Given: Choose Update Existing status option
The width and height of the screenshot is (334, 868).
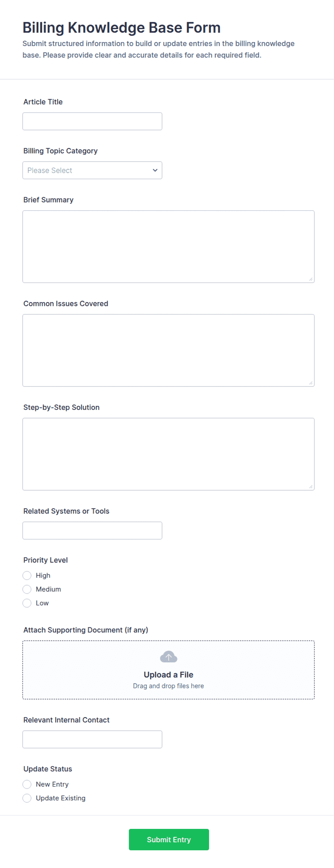Looking at the screenshot, I should [x=27, y=798].
